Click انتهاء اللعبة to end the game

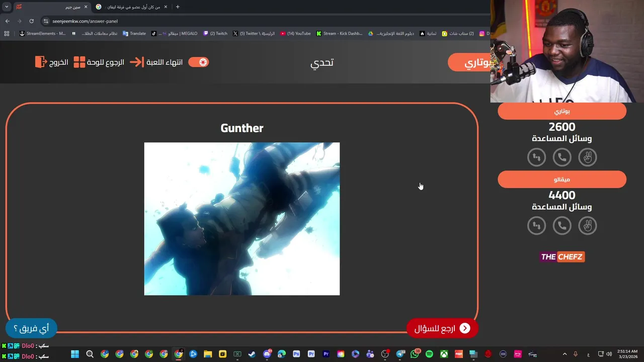tap(156, 62)
